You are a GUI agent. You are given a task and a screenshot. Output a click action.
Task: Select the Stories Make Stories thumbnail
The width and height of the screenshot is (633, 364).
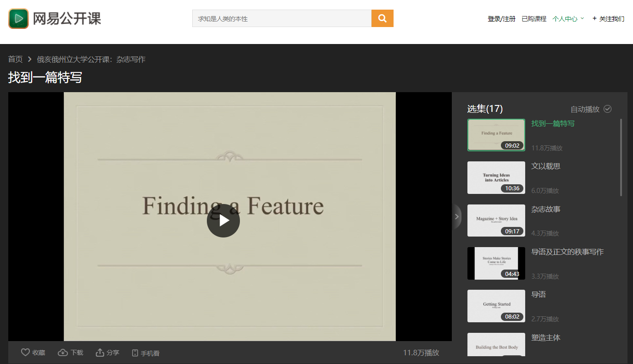496,263
